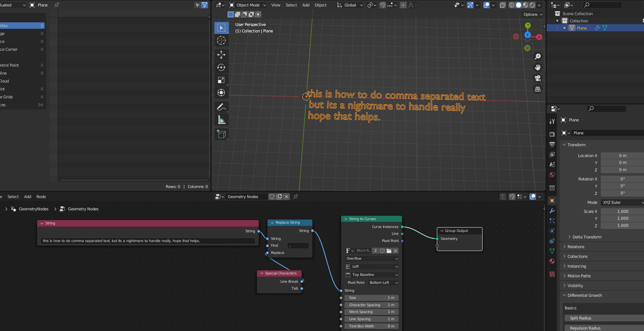This screenshot has height=331, width=644.
Task: Select the Measure tool
Action: pyautogui.click(x=221, y=120)
